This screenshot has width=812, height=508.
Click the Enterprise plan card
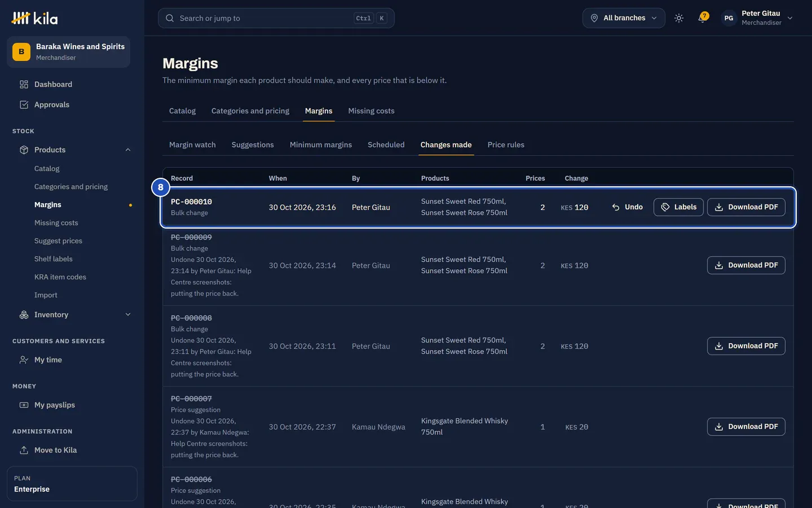coord(72,484)
